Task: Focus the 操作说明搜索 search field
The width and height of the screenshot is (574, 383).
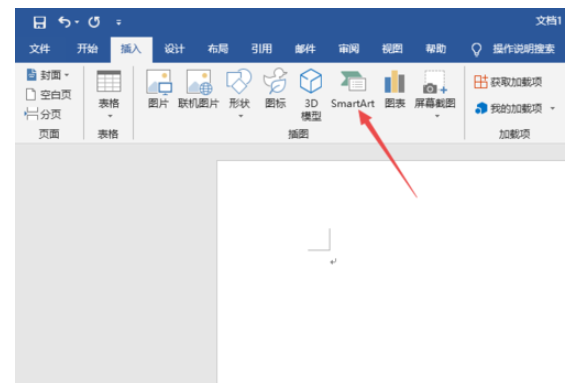Action: (523, 49)
